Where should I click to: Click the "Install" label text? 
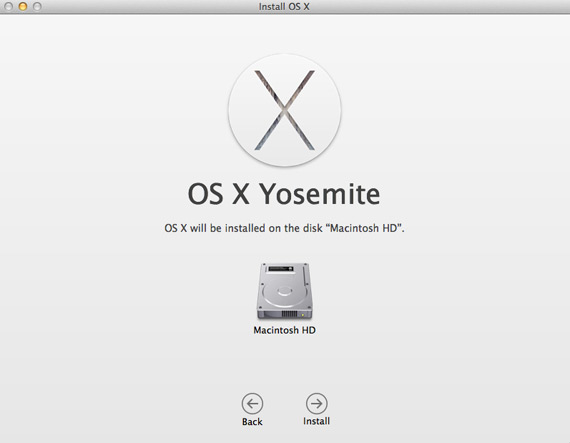click(316, 421)
